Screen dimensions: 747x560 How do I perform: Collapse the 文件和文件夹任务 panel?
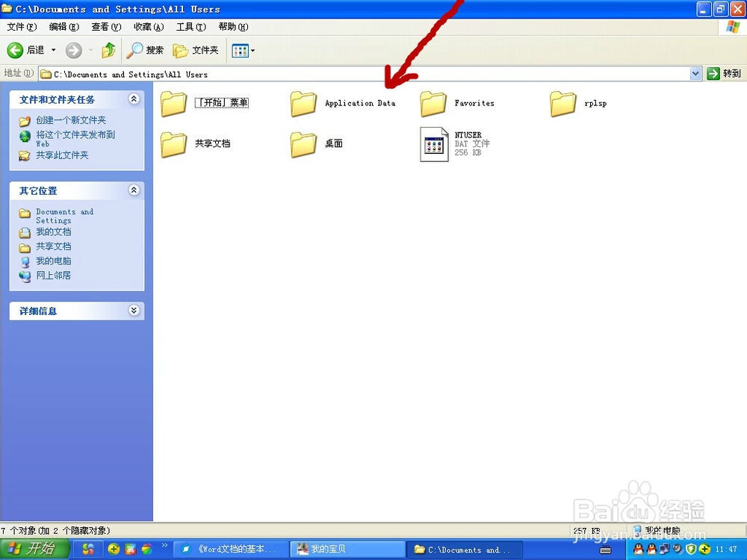(x=134, y=99)
